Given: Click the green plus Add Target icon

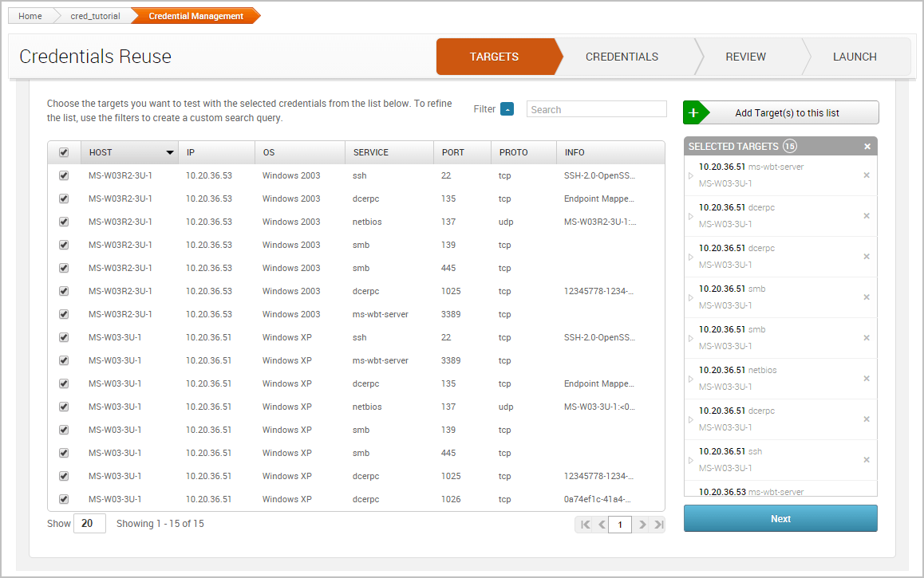Looking at the screenshot, I should coord(693,113).
